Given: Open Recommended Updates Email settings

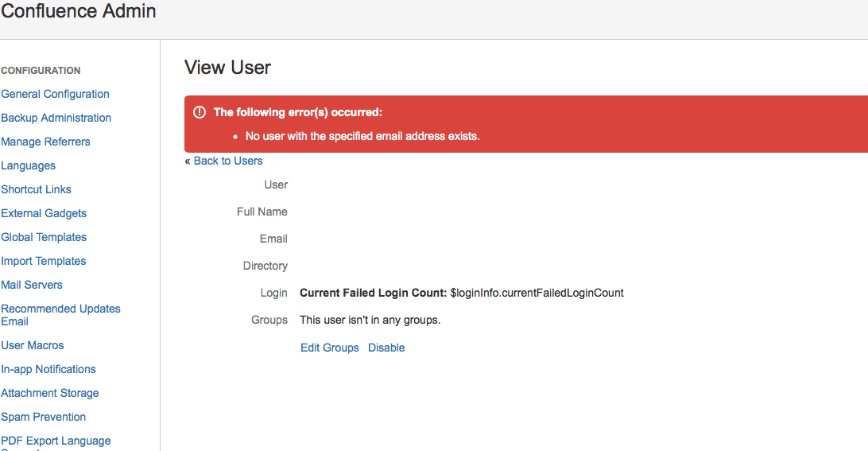Looking at the screenshot, I should pyautogui.click(x=60, y=315).
